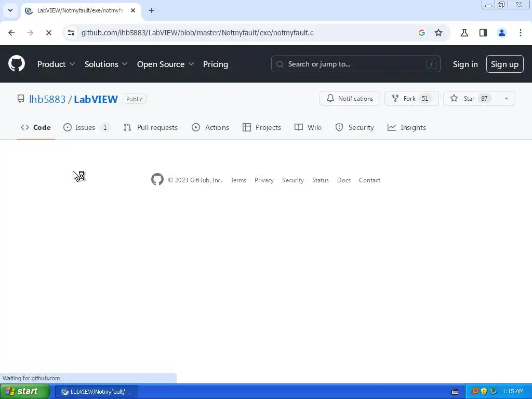Viewport: 532px width, 399px height.
Task: Open the tab search dropdown arrow
Action: point(10,10)
